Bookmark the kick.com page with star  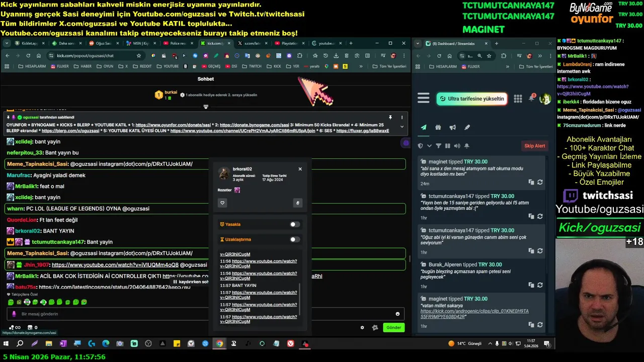coord(138,55)
